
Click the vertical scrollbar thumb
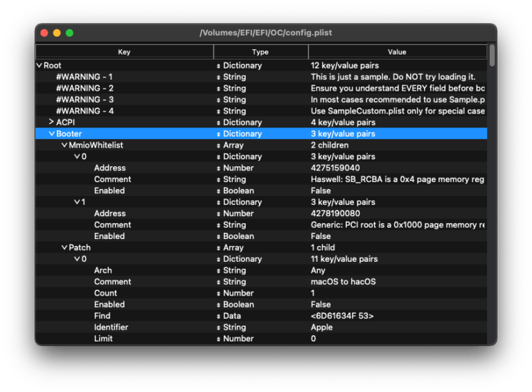492,56
